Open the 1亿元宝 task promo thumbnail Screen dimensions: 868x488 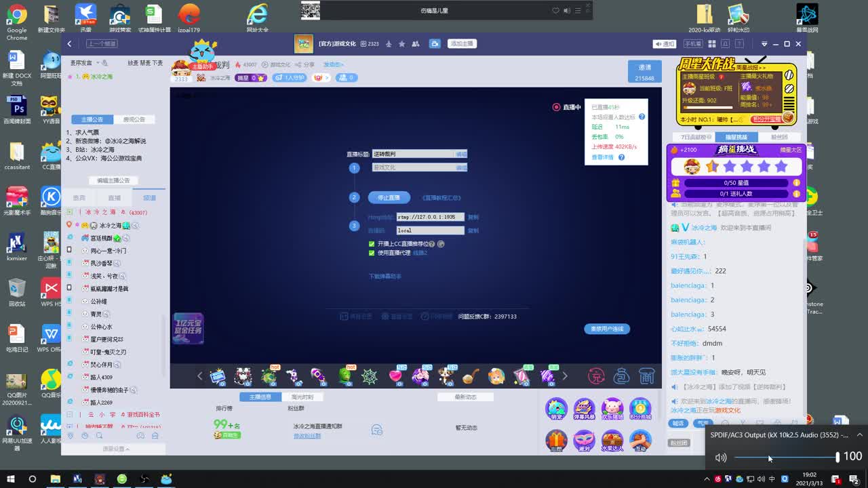188,329
